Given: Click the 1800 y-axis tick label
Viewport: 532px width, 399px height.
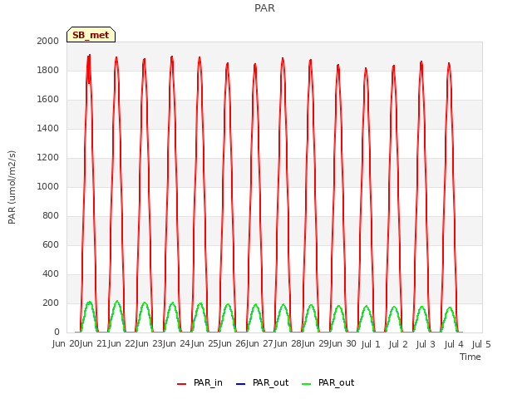Looking at the screenshot, I should click(48, 70).
